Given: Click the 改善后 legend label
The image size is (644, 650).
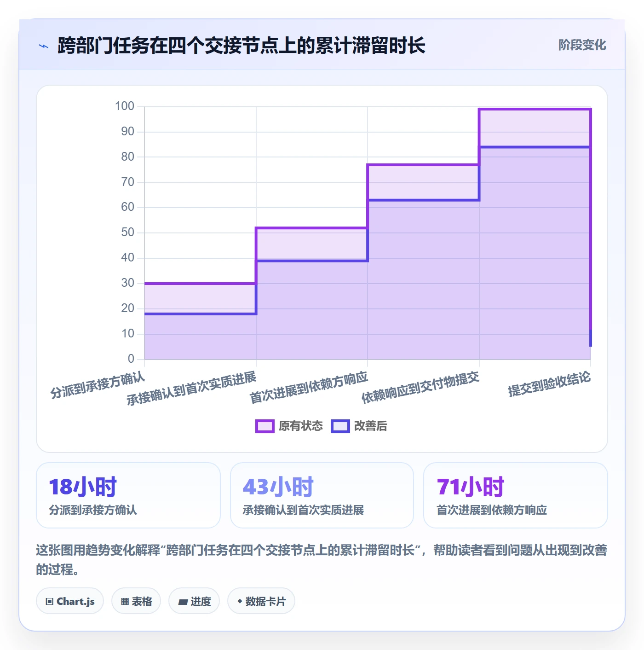Looking at the screenshot, I should pos(370,426).
